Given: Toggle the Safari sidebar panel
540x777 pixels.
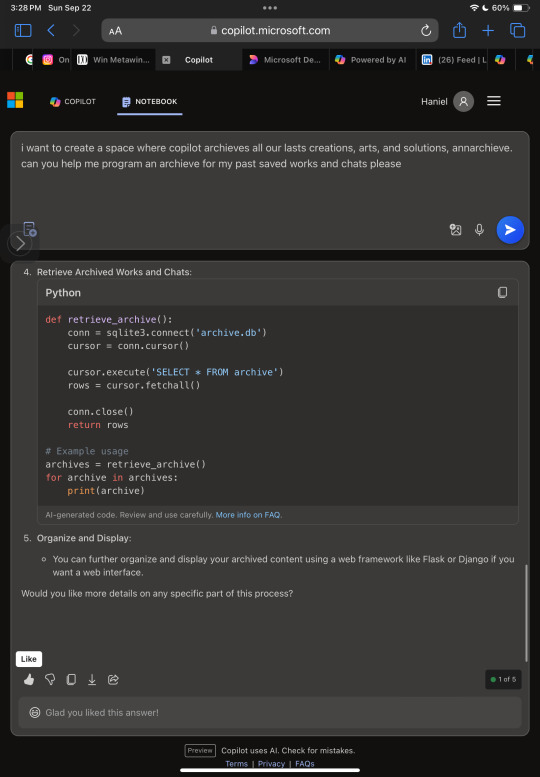Looking at the screenshot, I should (23, 31).
